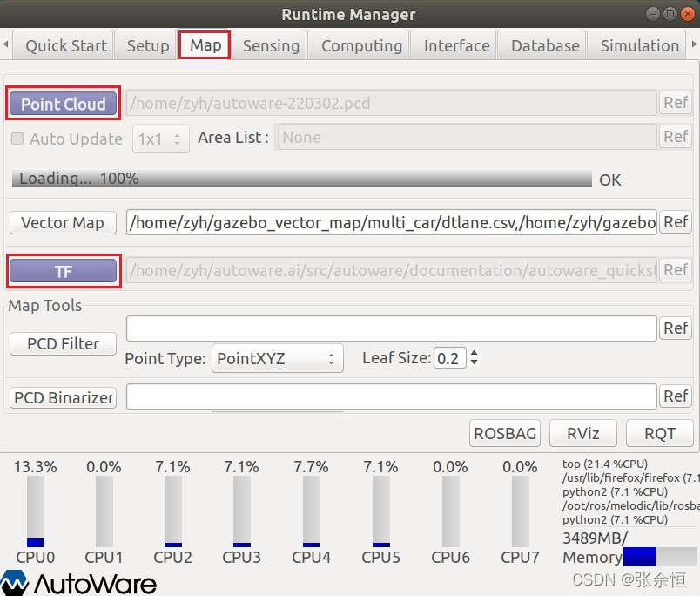This screenshot has width=700, height=596.
Task: Increase Leaf Size with up arrow
Action: (x=475, y=353)
